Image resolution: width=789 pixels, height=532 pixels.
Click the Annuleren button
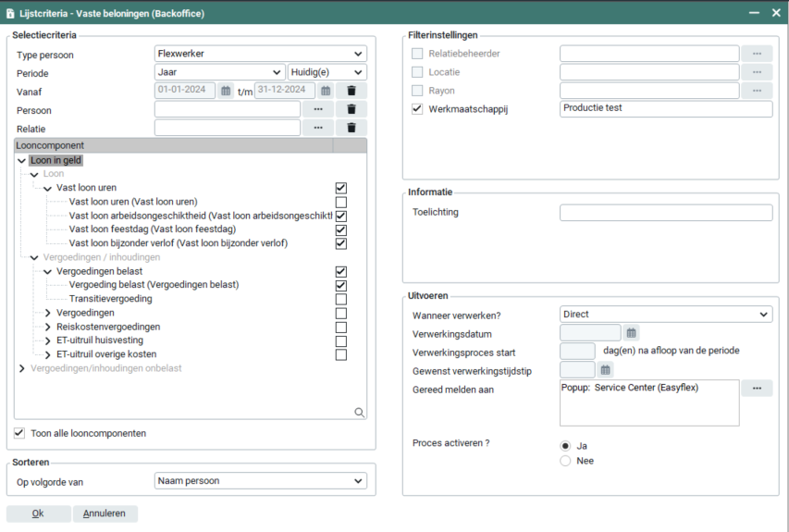(x=106, y=513)
